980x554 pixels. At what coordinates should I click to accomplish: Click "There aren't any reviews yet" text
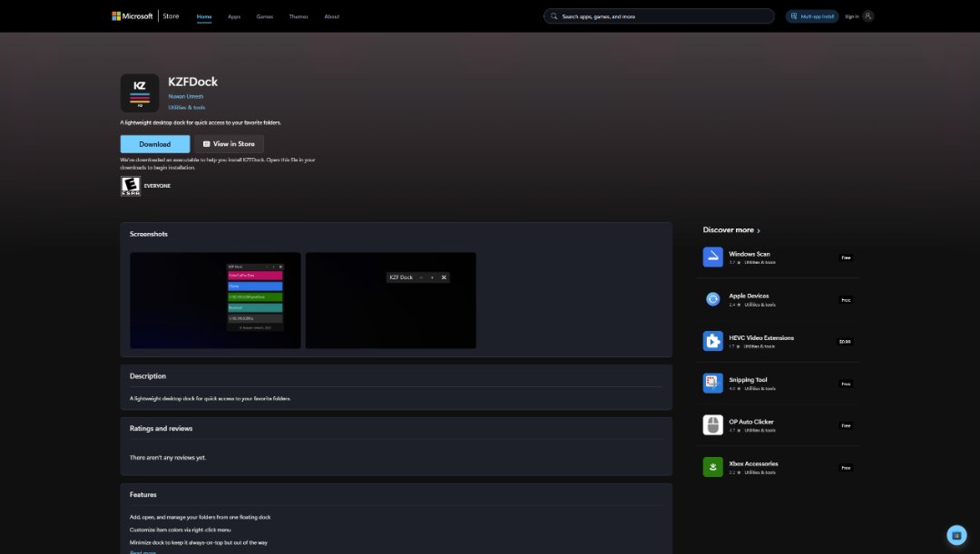point(168,458)
